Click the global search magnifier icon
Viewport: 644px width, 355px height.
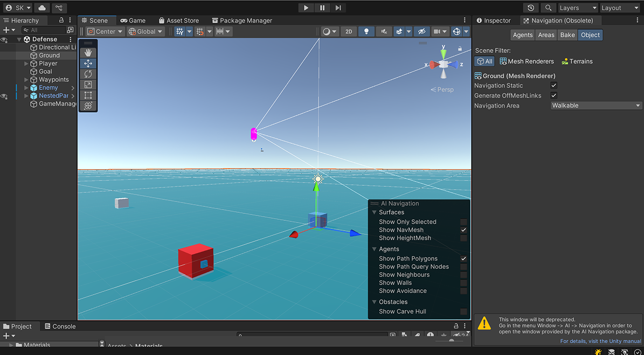pos(548,8)
